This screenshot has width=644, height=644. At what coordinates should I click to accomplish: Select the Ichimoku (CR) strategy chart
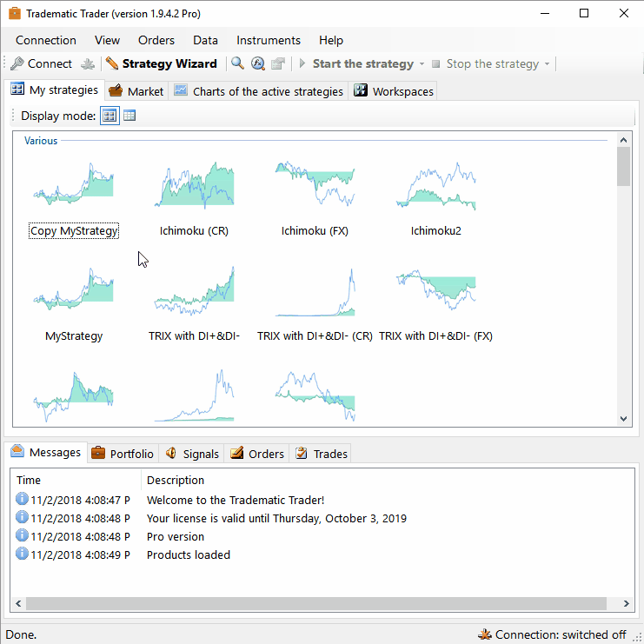tap(195, 185)
